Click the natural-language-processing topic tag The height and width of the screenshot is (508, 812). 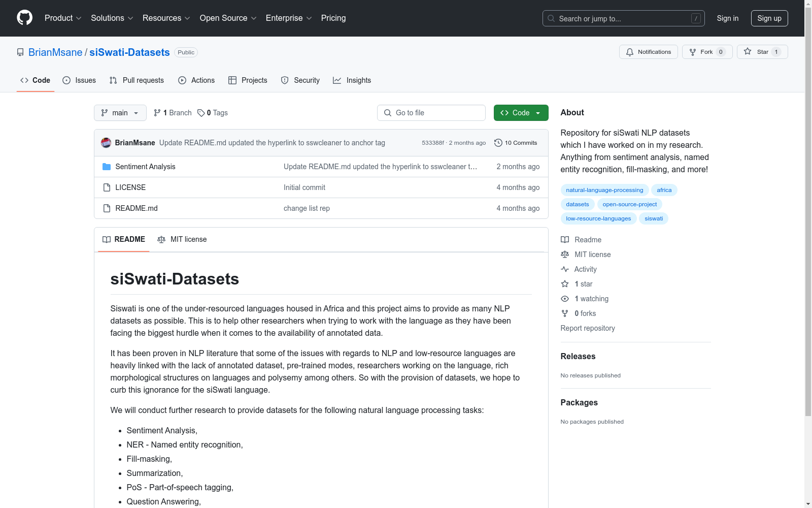604,190
